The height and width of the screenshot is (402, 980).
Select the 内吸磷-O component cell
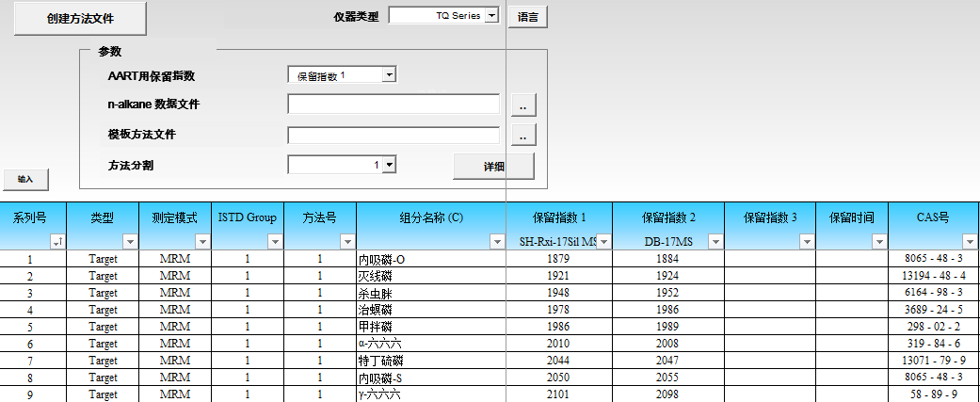tap(431, 259)
